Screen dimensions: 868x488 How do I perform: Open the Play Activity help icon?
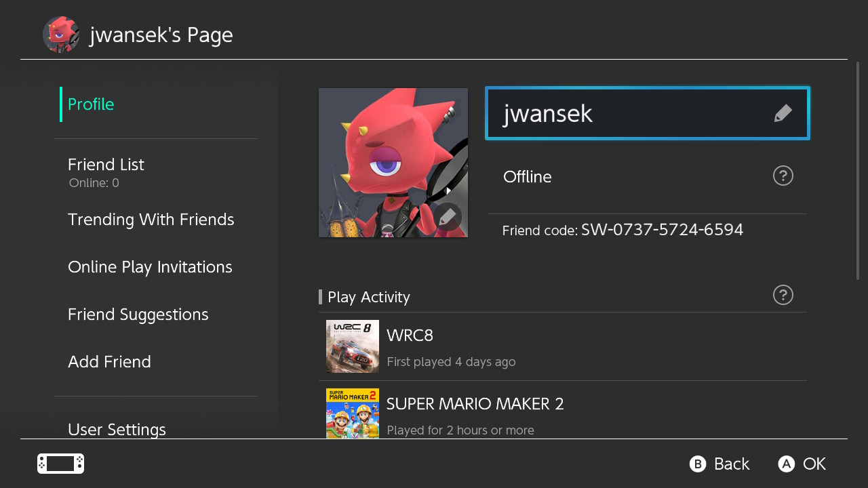click(x=783, y=296)
